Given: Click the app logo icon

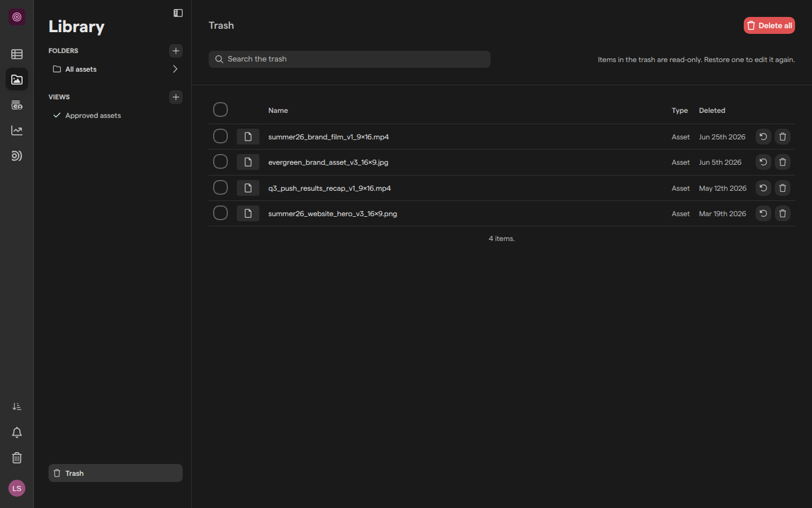Looking at the screenshot, I should coord(17,17).
